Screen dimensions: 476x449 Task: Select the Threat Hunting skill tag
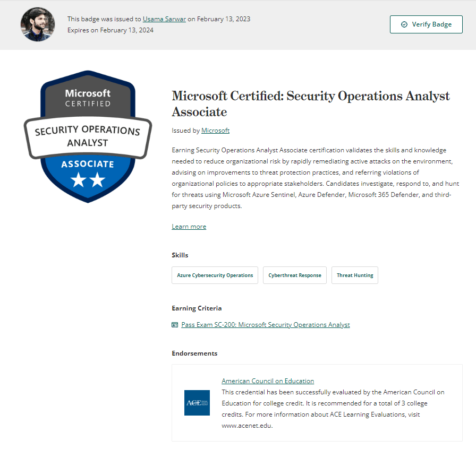pos(355,275)
